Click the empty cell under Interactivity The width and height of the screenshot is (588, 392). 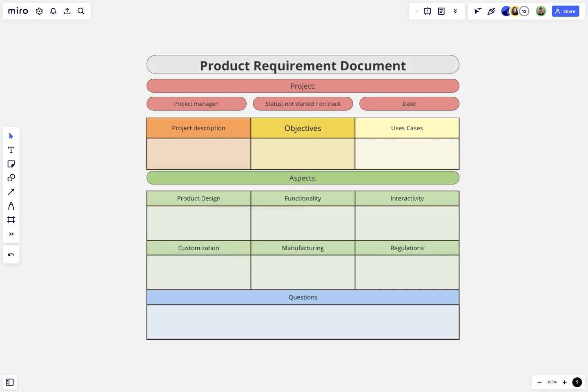coord(407,223)
